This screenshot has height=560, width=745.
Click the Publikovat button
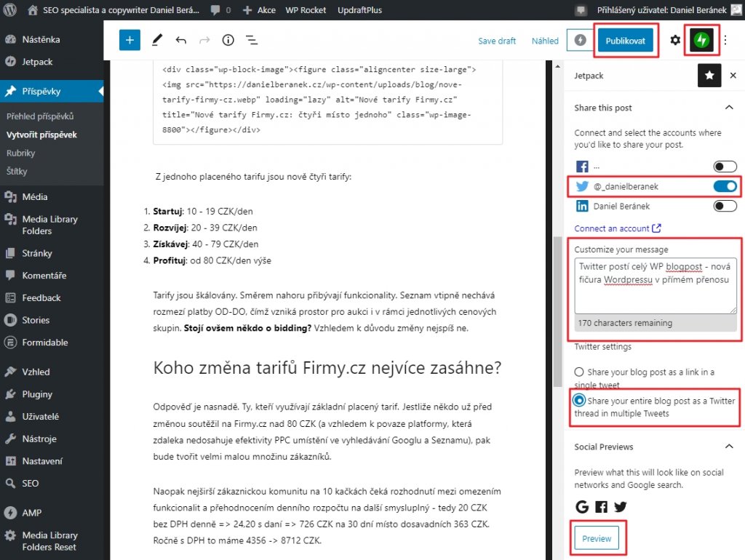[625, 41]
